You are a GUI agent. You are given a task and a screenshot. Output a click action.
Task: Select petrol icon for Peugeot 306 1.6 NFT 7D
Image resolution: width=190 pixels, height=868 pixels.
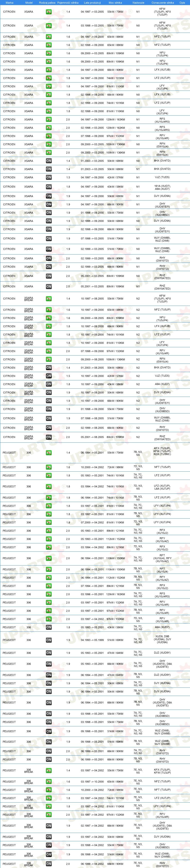tap(49, 467)
